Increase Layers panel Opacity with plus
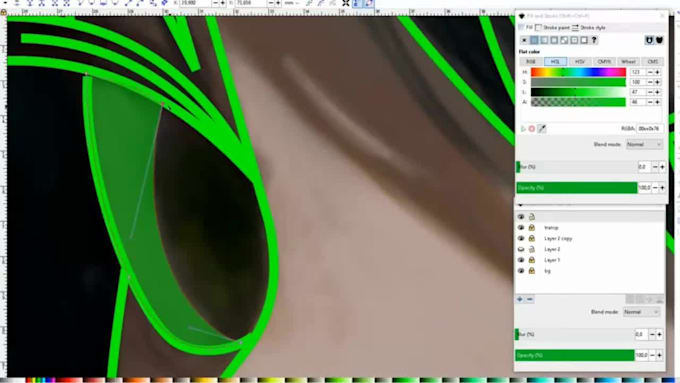The height and width of the screenshot is (383, 680). click(660, 355)
